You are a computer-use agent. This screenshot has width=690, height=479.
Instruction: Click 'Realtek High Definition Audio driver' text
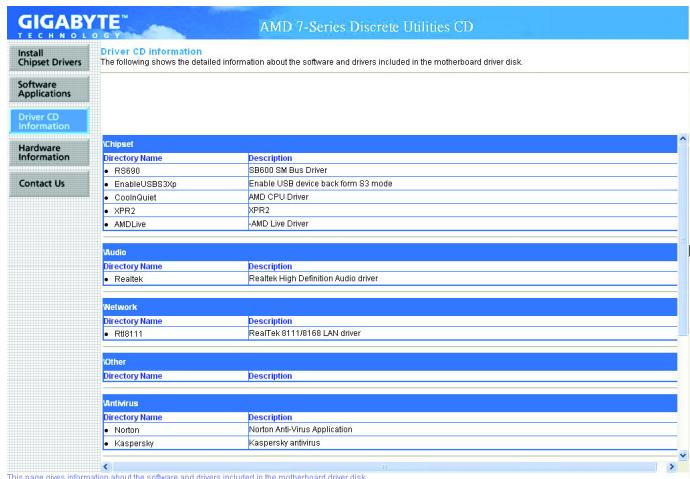coord(313,278)
